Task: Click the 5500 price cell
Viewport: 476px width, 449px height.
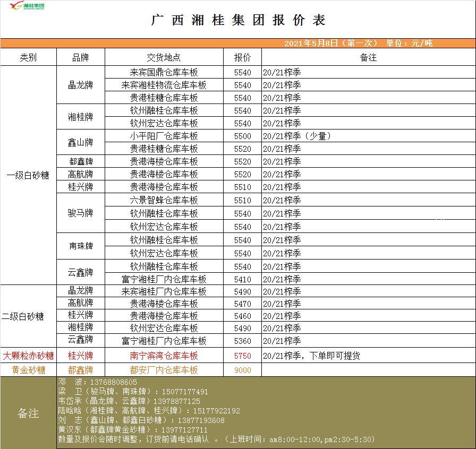Action: click(x=242, y=136)
